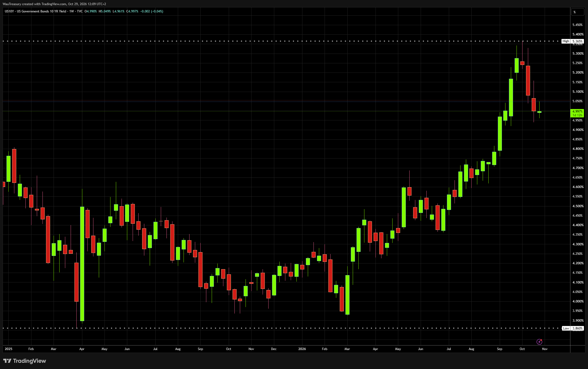Click the Dec label on time axis
Image resolution: width=588 pixels, height=369 pixels.
click(x=274, y=349)
